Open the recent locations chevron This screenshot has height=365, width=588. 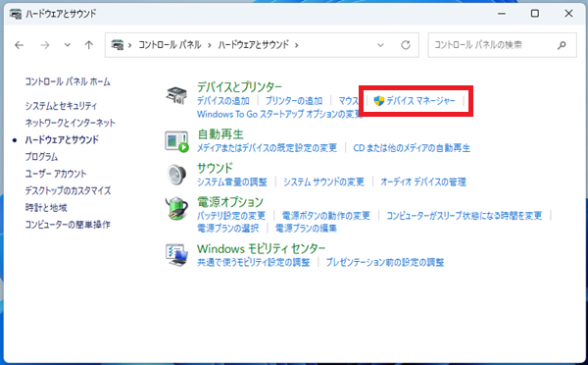(67, 45)
